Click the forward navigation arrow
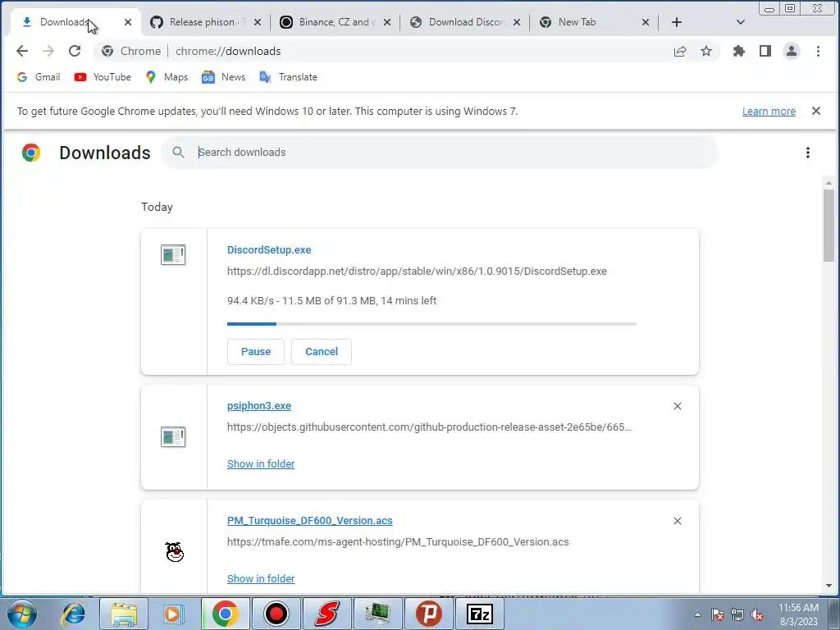Viewport: 840px width, 630px height. coord(48,51)
